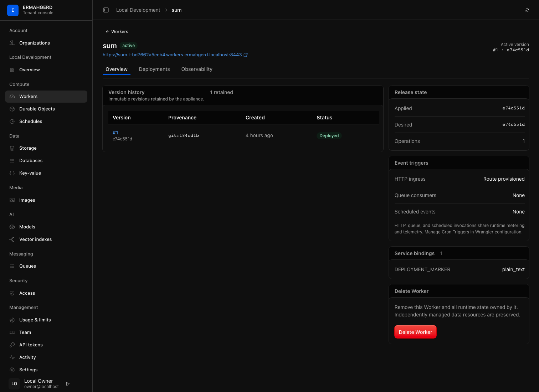
Task: Click the Images picture icon
Action: pyautogui.click(x=12, y=200)
